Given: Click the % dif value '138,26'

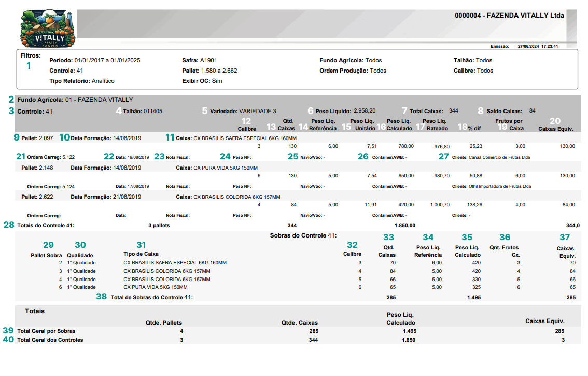Looking at the screenshot, I should pyautogui.click(x=474, y=205).
